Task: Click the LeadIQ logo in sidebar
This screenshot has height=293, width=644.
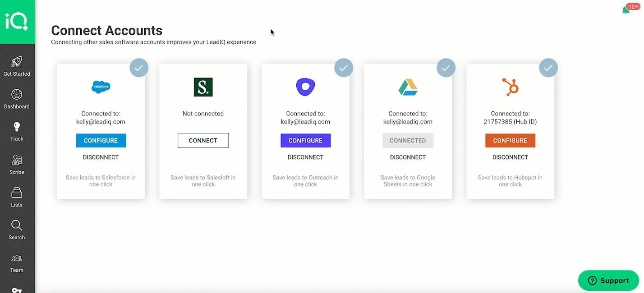Action: click(17, 22)
